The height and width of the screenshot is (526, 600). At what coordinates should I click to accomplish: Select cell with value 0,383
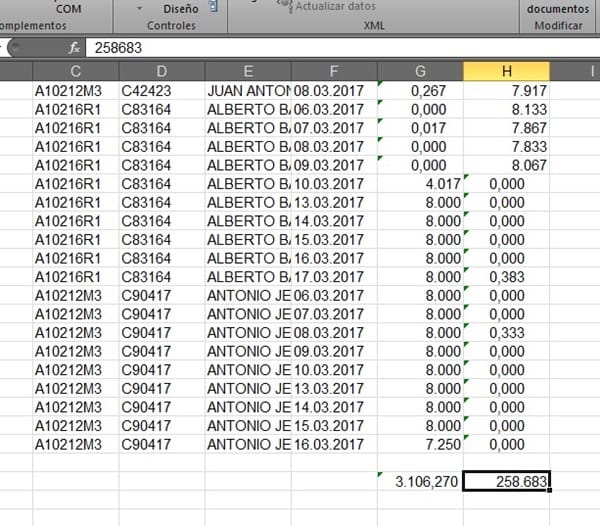[506, 277]
